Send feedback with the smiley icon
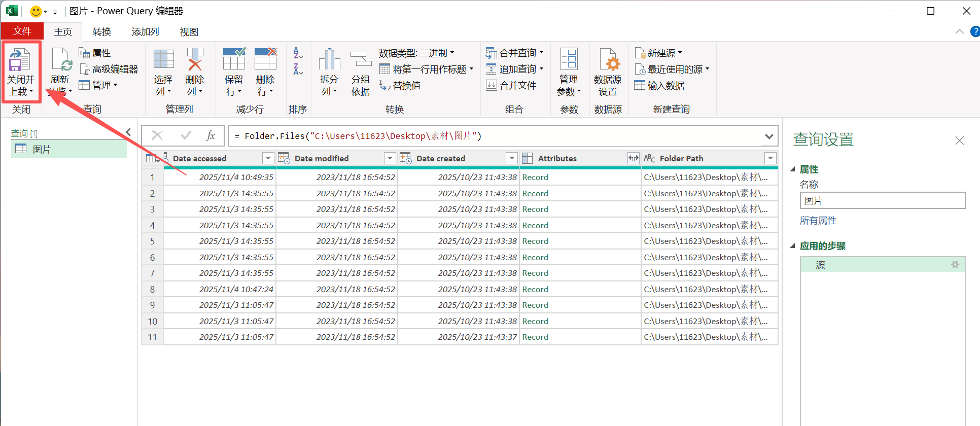The image size is (980, 426). coord(36,11)
